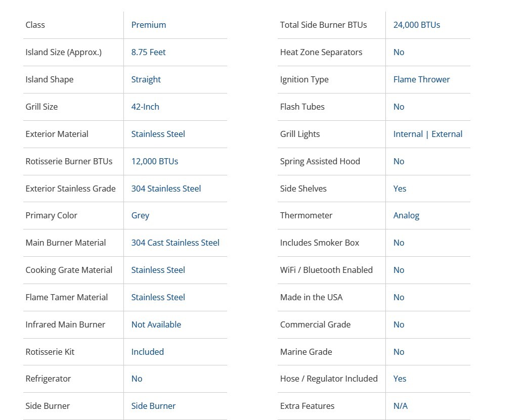Open the 8.75 Feet island size link
Viewport: 527px width, 420px height.
click(148, 52)
